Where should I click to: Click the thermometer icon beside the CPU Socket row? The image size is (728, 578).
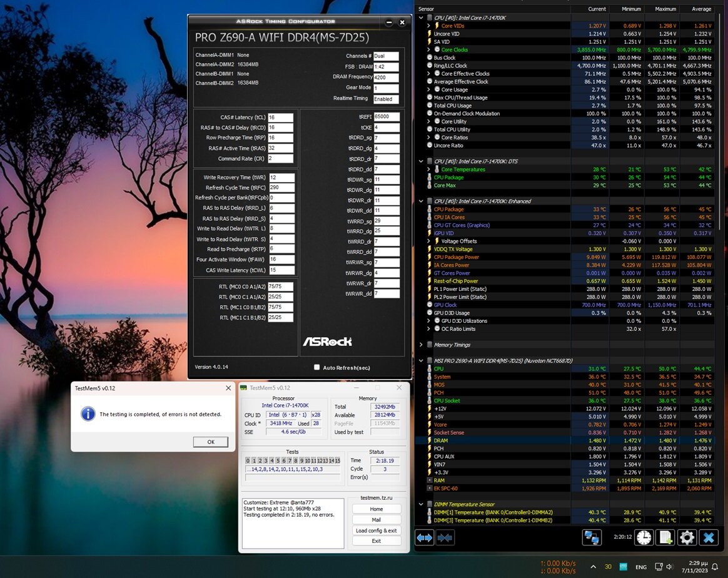pos(430,400)
